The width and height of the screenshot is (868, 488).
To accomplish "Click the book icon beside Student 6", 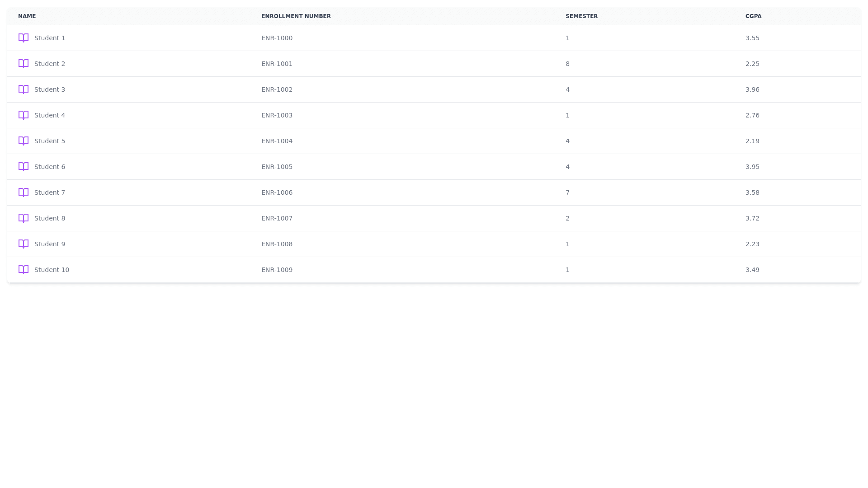I will point(24,167).
